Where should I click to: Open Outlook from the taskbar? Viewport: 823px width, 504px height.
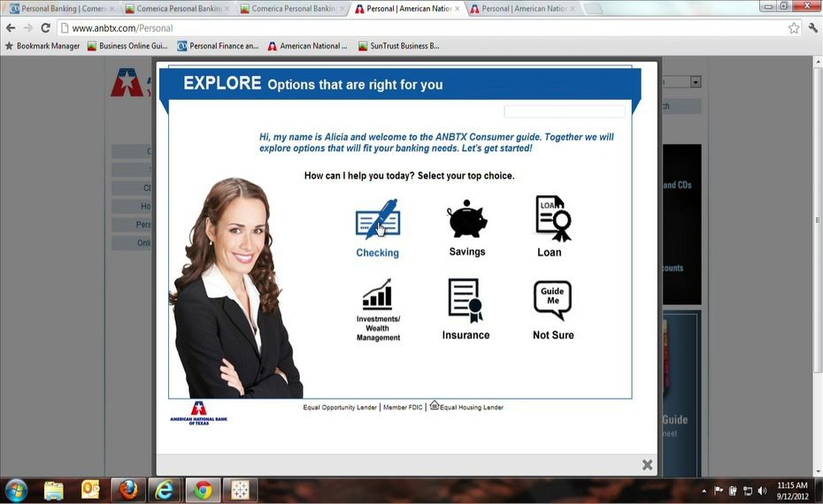(90, 491)
